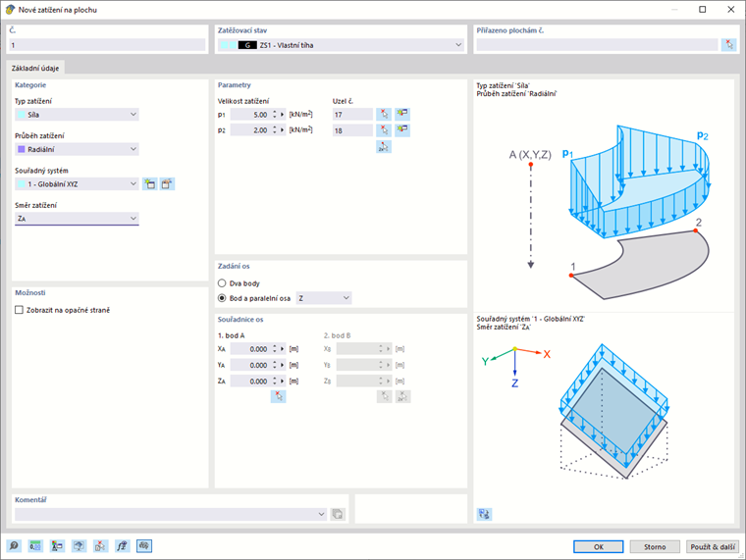Viewport: 746px width, 560px height.
Task: Click node number field showing 18
Action: coord(352,130)
